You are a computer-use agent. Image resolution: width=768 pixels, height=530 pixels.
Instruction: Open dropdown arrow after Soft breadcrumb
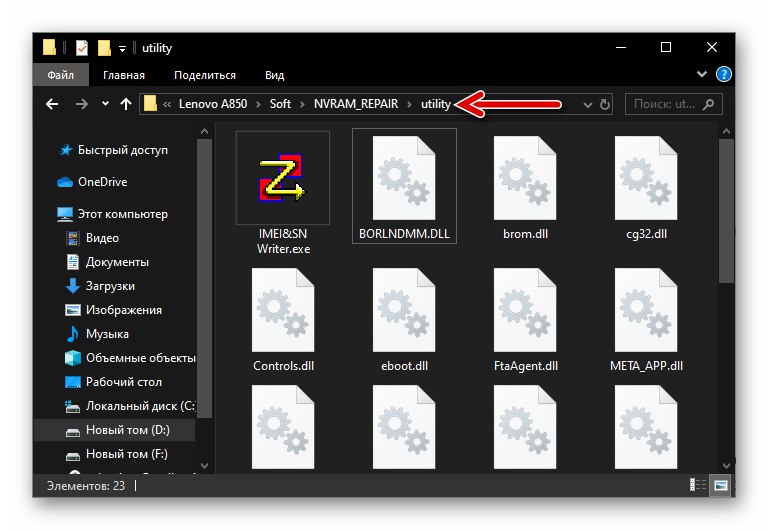302,104
